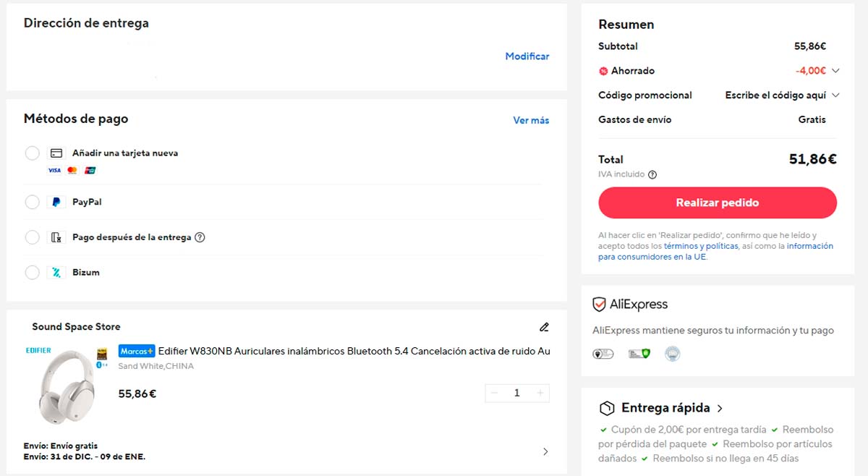Expand the Ahorrado savings details chevron
The image size is (868, 476).
835,71
